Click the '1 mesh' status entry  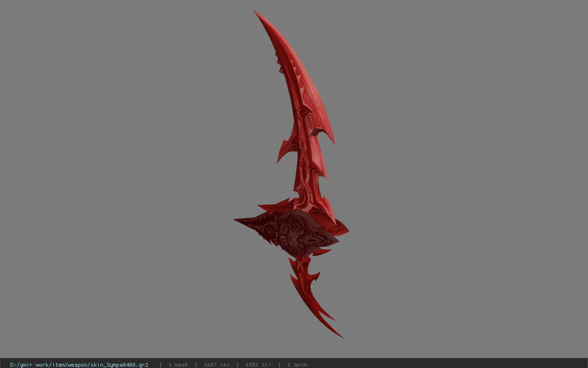[x=178, y=365]
